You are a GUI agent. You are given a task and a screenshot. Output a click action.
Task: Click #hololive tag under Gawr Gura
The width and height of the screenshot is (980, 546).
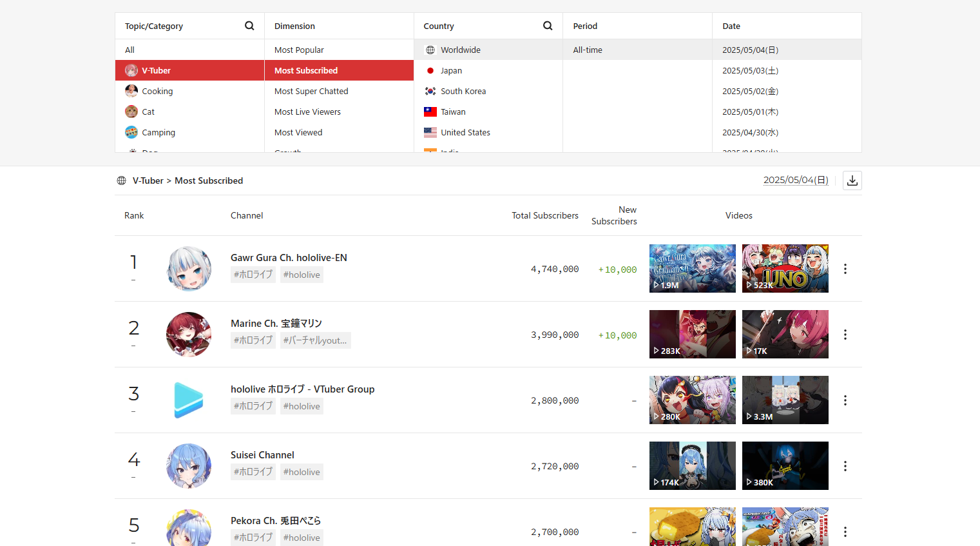(302, 275)
